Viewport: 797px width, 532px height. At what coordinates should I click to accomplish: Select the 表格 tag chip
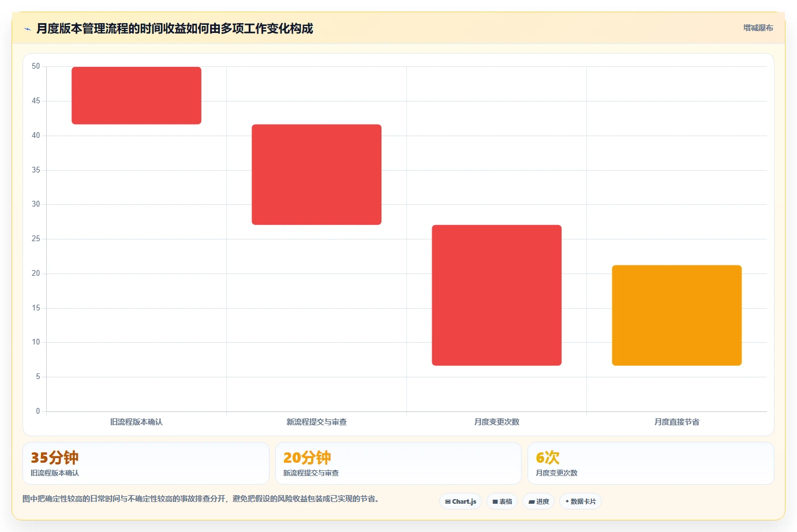[502, 501]
